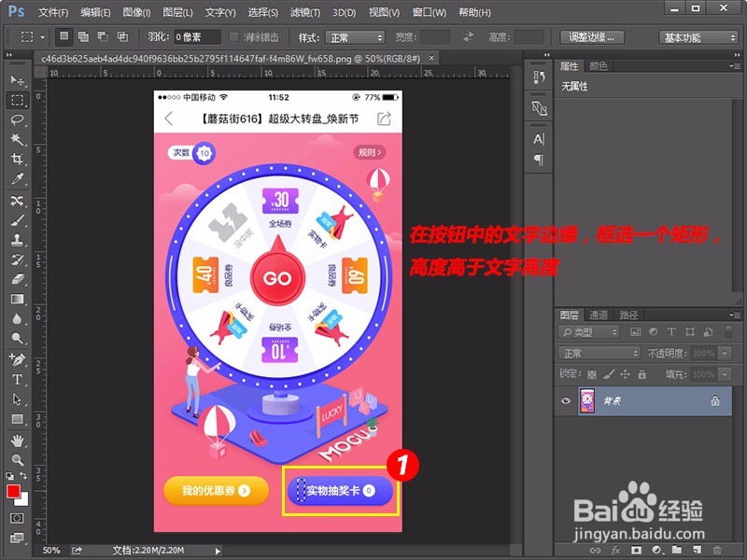Select the Clone Stamp tool
This screenshot has width=747, height=560.
click(x=17, y=240)
